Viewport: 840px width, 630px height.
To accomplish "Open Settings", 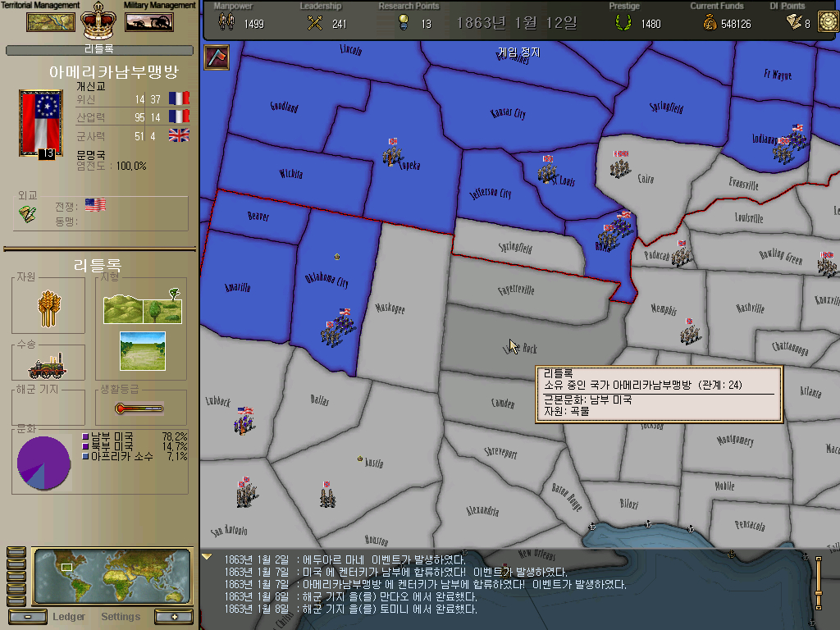I will pyautogui.click(x=121, y=617).
